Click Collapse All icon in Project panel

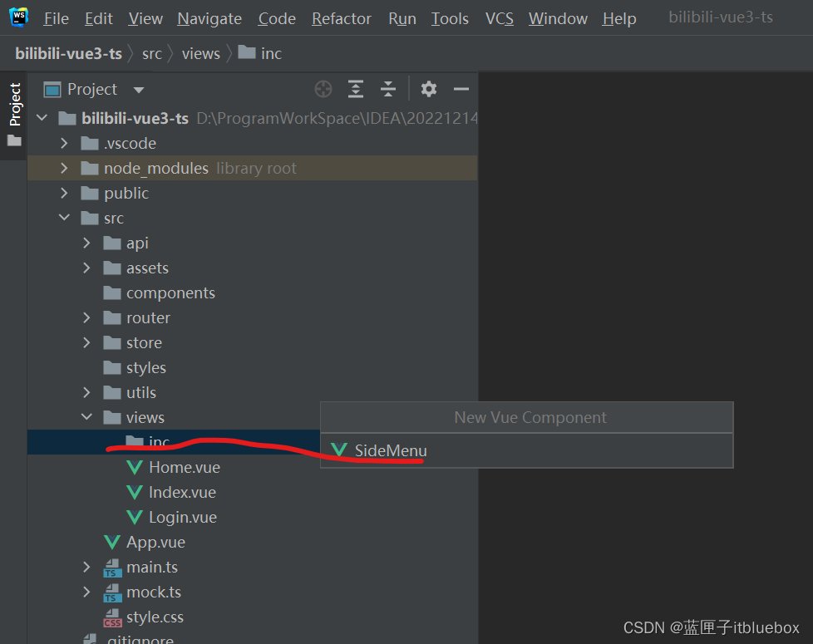[388, 89]
